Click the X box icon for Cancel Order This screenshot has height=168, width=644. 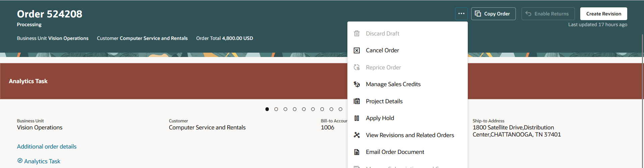pos(357,50)
